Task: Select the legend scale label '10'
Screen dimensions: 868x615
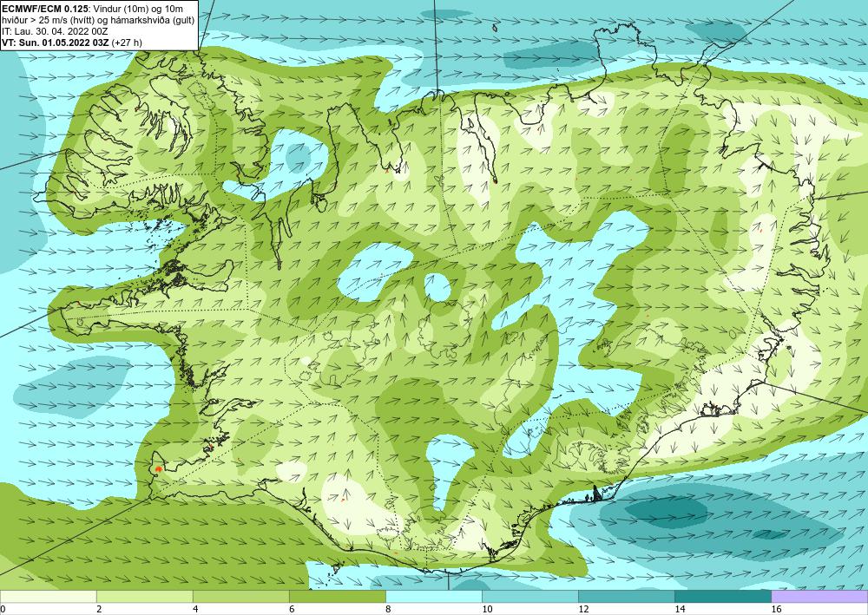Action: [x=487, y=610]
